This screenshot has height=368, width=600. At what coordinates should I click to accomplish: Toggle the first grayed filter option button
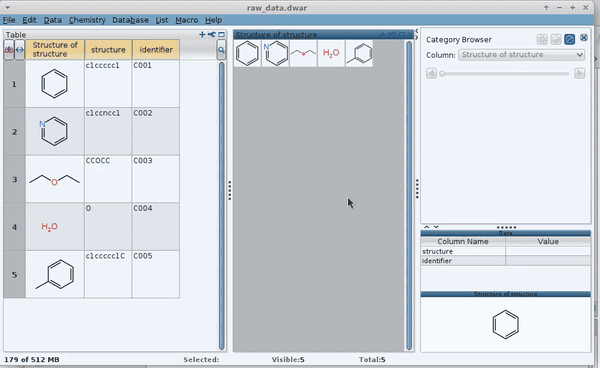542,39
